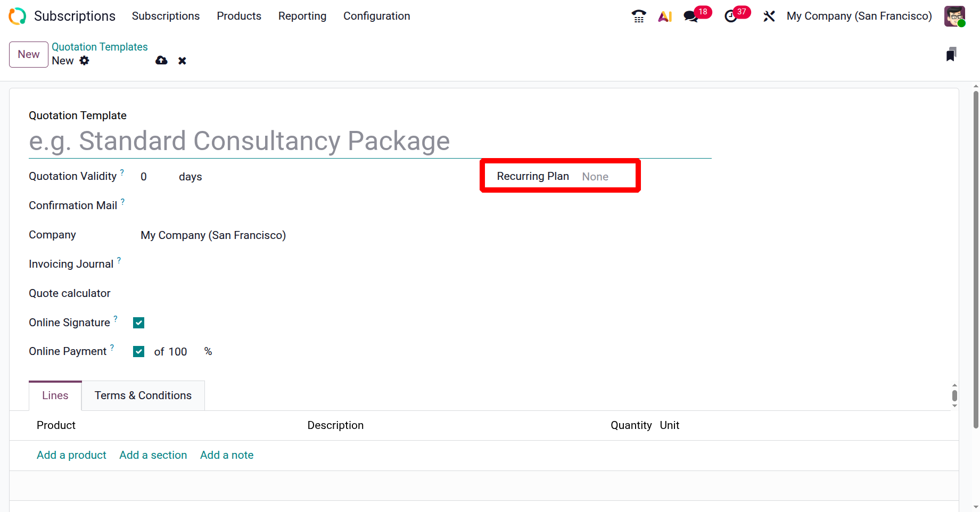Open the Configuration menu
The image size is (980, 512).
tap(376, 16)
